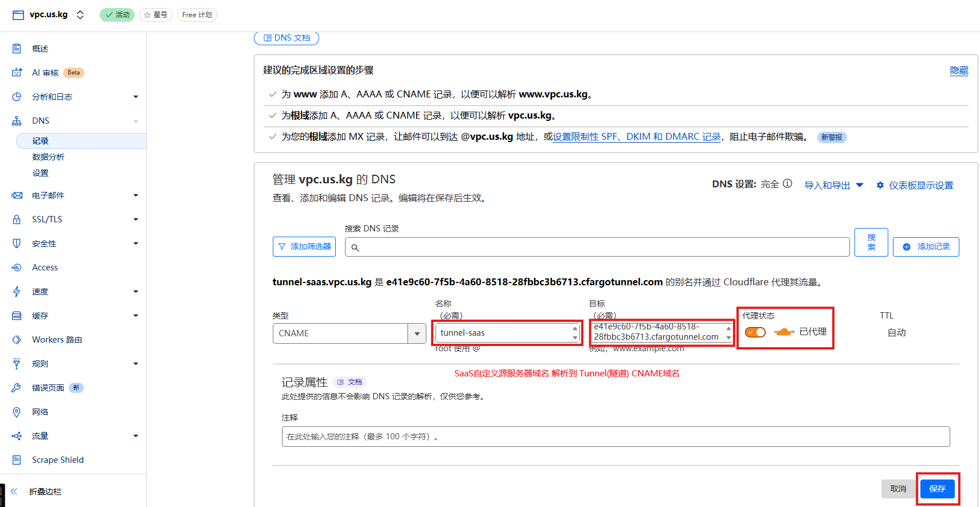Click the DNS network tree icon
The width and height of the screenshot is (980, 507).
[x=17, y=121]
